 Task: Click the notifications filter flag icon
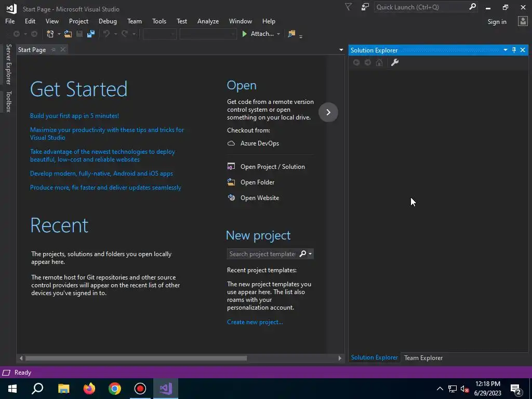click(x=348, y=7)
